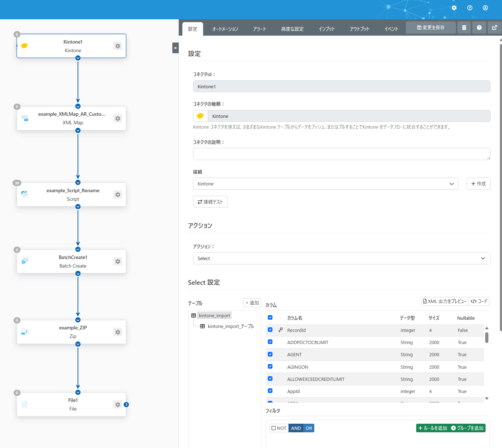Open user account icon in header
The image size is (502, 448).
[x=485, y=8]
